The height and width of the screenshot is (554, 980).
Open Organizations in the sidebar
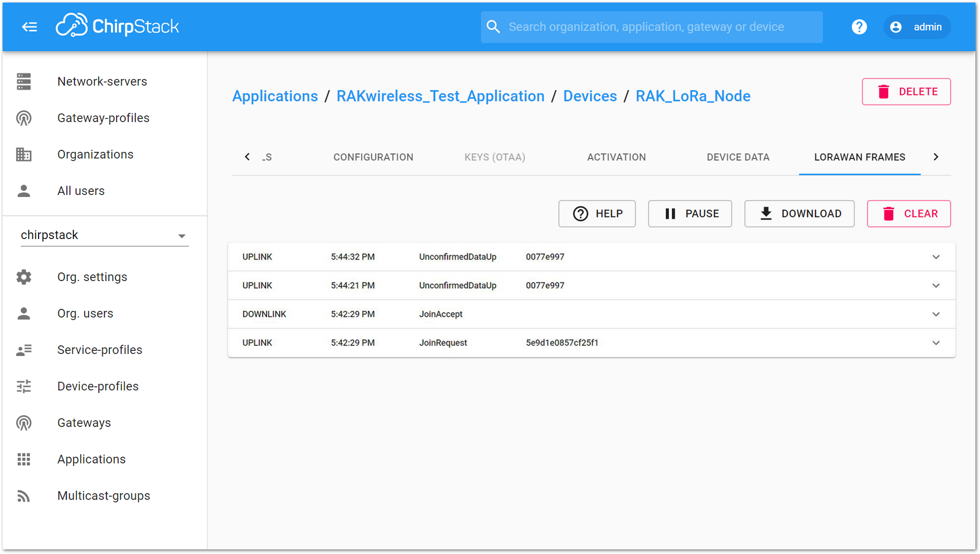[95, 154]
